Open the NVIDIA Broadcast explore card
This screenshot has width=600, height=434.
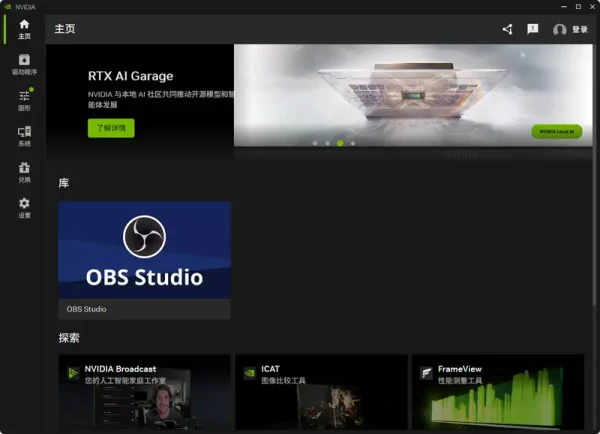click(145, 392)
